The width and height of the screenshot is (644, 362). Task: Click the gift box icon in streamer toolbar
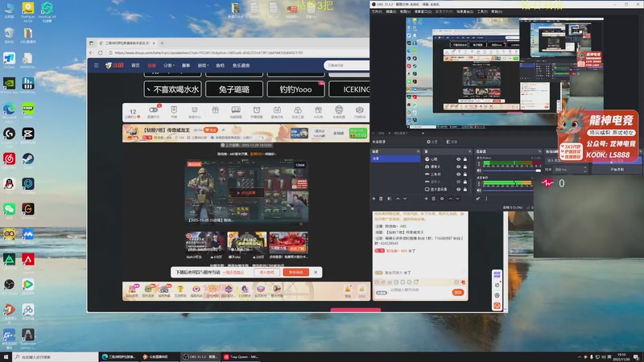[x=215, y=110]
